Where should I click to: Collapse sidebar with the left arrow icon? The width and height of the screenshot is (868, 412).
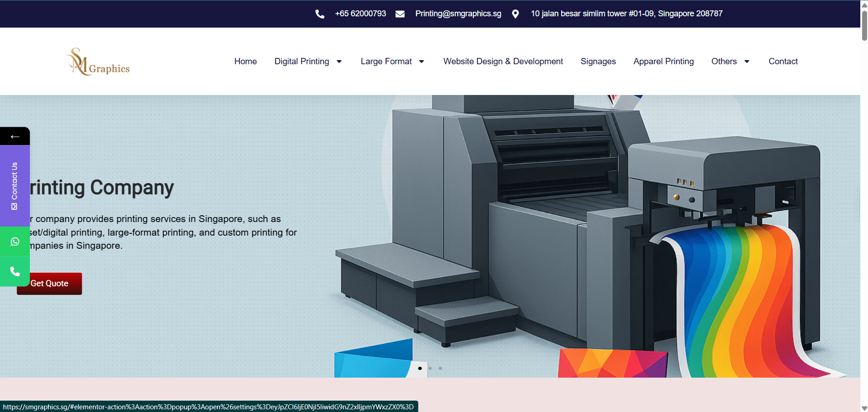tap(15, 137)
